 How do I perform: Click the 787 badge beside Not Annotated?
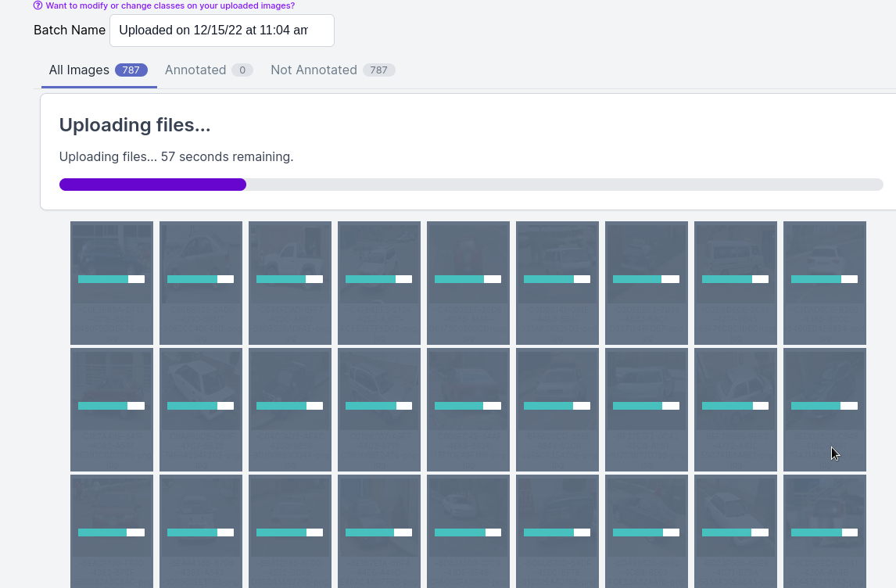point(378,70)
